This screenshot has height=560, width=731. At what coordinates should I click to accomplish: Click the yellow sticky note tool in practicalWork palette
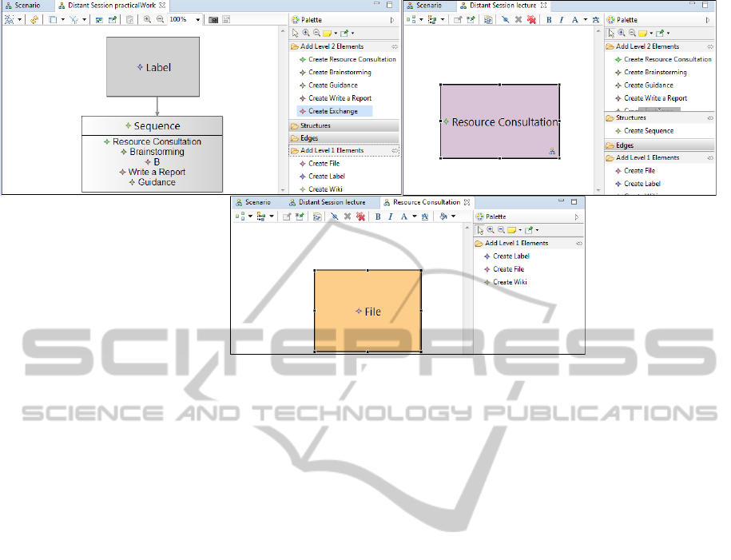[326, 34]
